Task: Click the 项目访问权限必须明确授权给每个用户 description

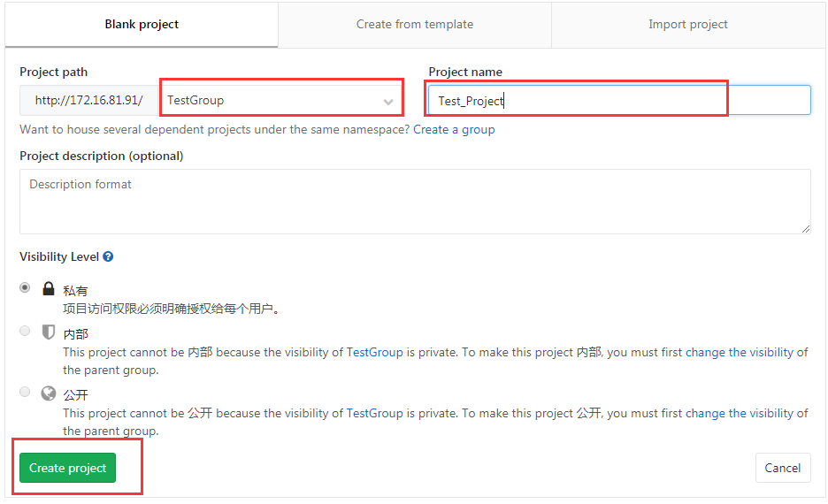Action: 171,309
